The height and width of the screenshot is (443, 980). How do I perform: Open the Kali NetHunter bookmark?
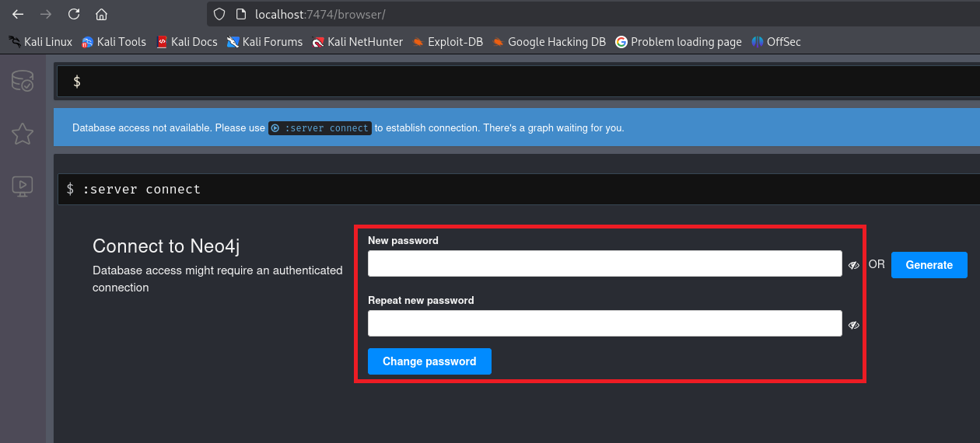357,42
